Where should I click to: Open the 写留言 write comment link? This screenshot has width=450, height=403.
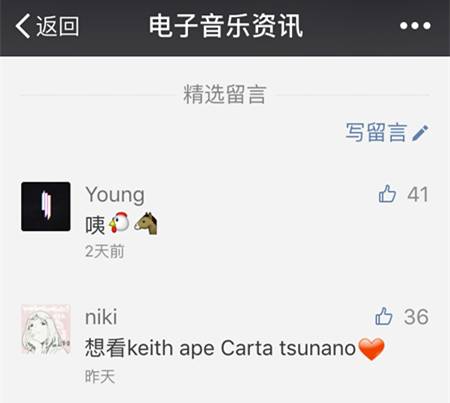[376, 132]
